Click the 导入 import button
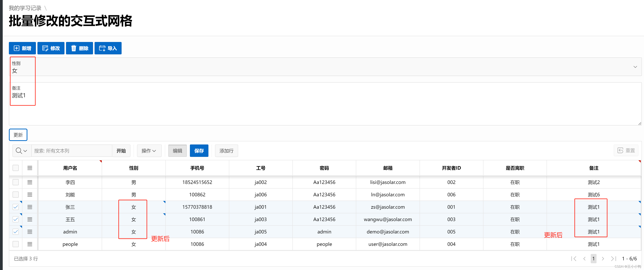644x270 pixels. (108, 48)
